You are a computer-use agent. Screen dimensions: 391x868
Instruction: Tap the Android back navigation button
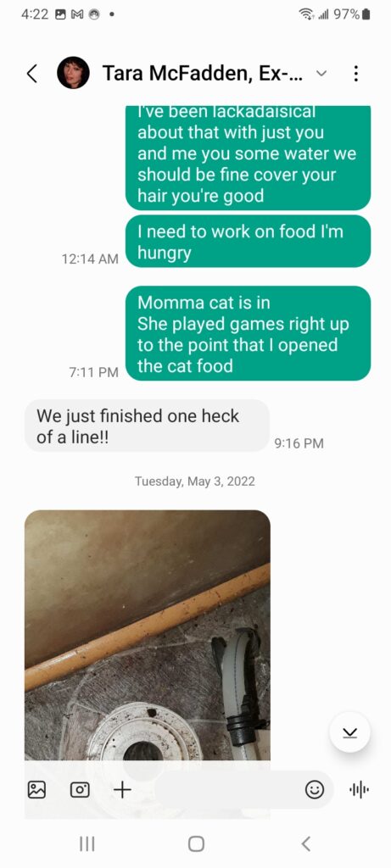[x=305, y=843]
